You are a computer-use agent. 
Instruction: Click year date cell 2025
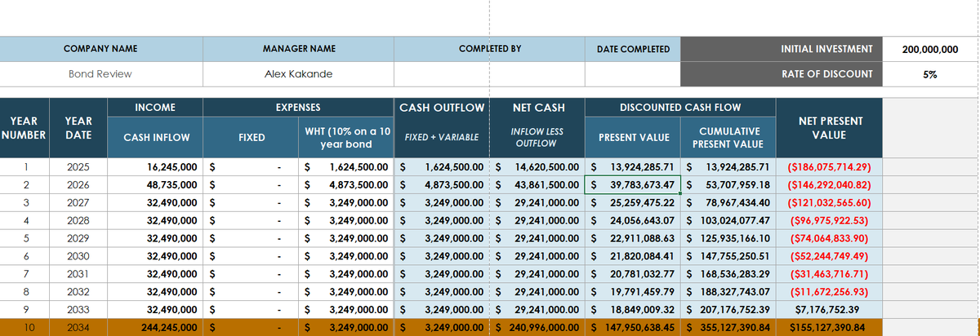pyautogui.click(x=78, y=166)
